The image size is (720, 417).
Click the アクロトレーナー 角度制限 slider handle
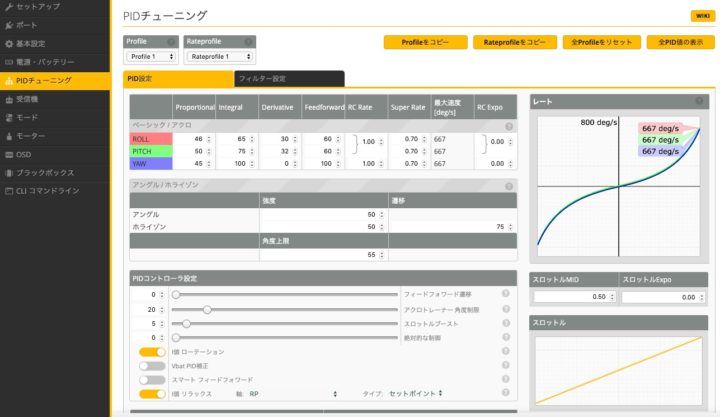[207, 309]
